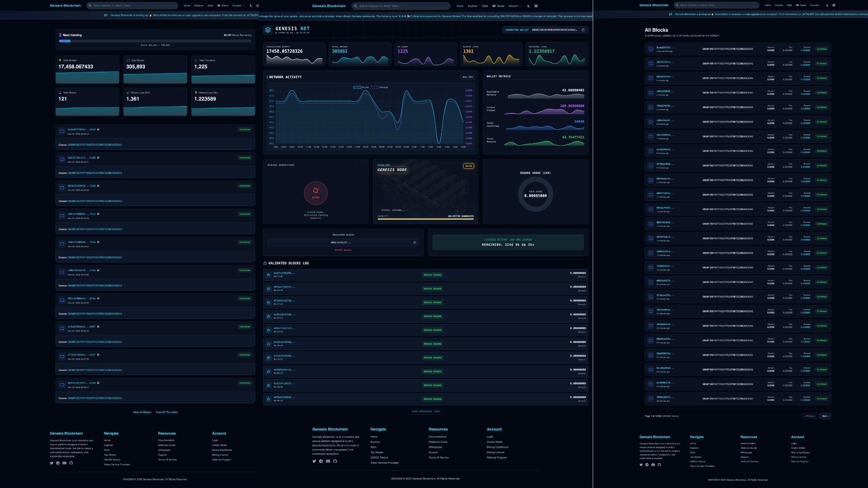The width and height of the screenshot is (868, 488).
Task: Toggle the grid view icon in center header
Action: coord(536,6)
